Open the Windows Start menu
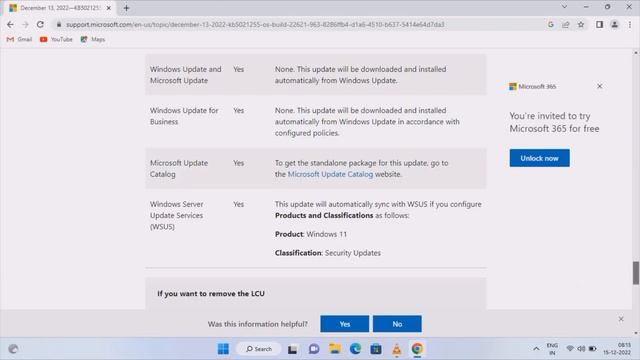The width and height of the screenshot is (640, 360). tap(223, 349)
